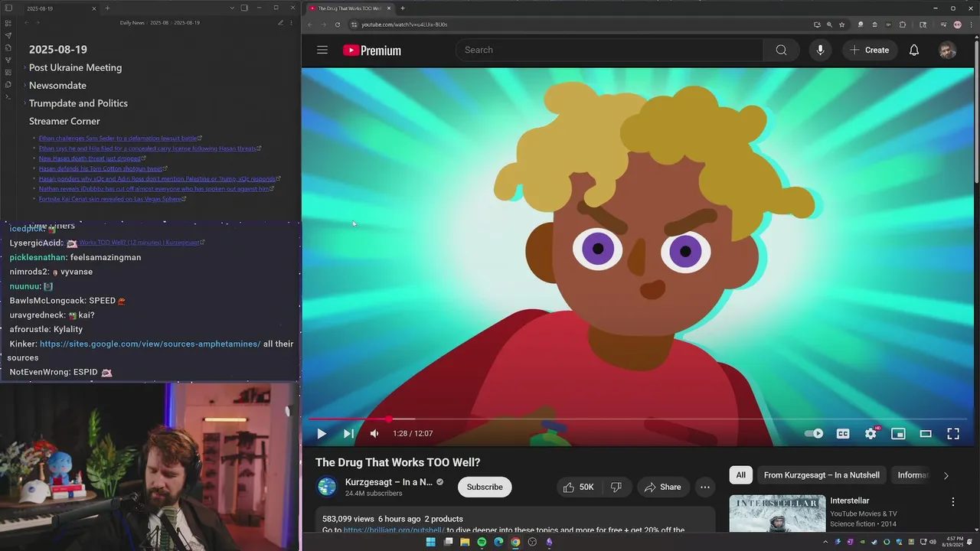
Task: Go to YouTube Premium home logo
Action: point(372,51)
